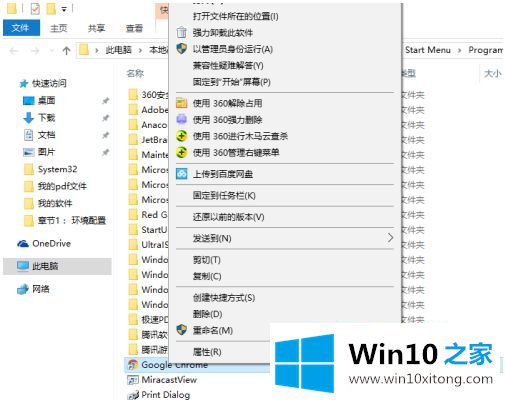The height and width of the screenshot is (405, 505).
Task: Select the Anaco folder row
Action: click(148, 125)
